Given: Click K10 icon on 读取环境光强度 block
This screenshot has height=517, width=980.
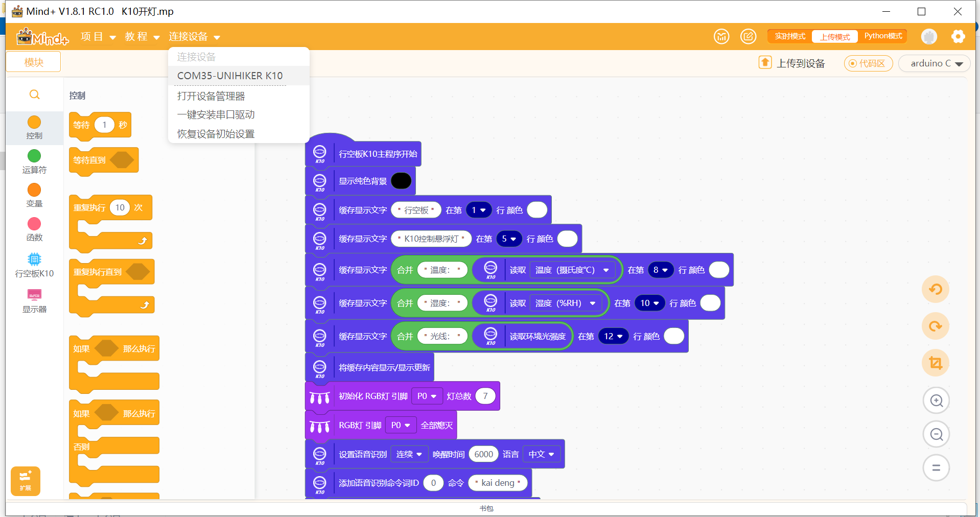Looking at the screenshot, I should click(x=491, y=336).
